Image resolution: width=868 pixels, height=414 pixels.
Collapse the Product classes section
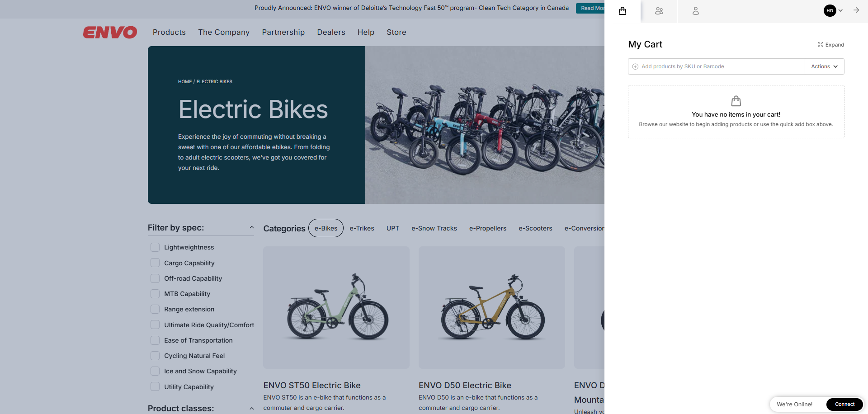[252, 409]
